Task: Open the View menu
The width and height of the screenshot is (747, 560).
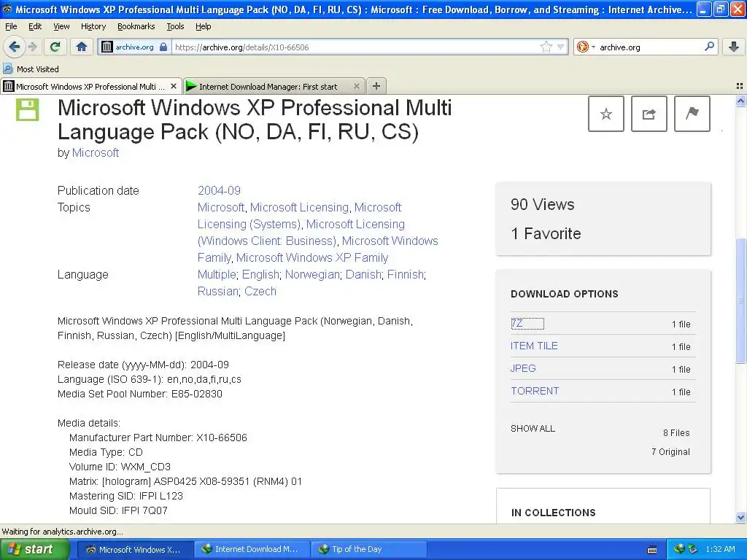Action: pyautogui.click(x=61, y=26)
